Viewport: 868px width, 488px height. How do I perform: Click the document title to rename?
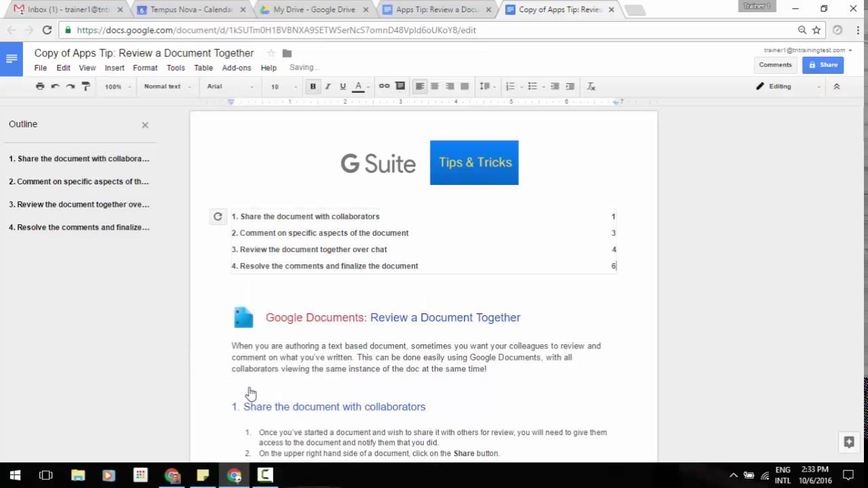pos(144,53)
